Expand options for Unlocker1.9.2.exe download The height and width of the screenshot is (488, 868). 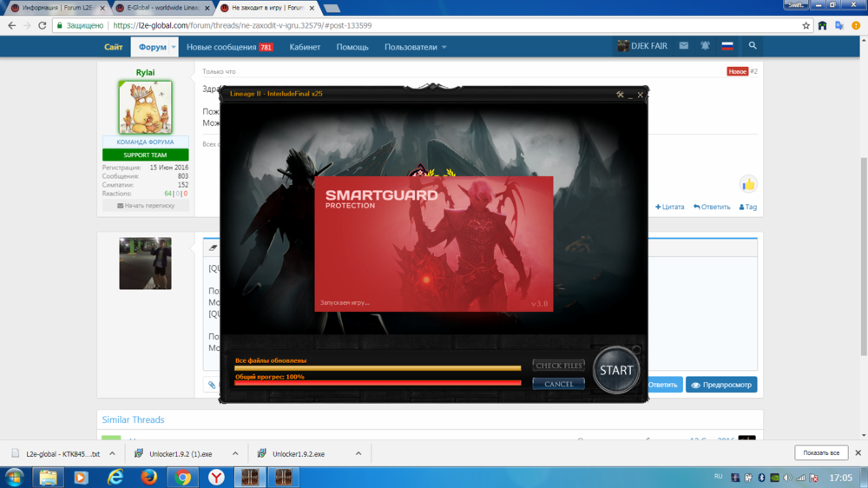[x=358, y=453]
